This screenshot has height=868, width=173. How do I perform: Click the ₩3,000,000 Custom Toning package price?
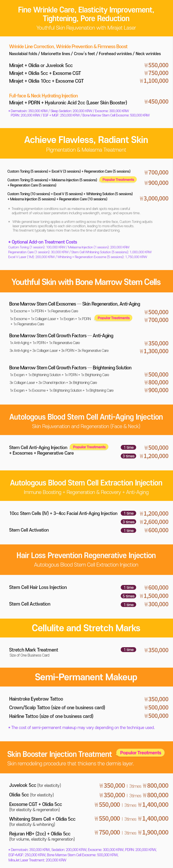point(154,198)
